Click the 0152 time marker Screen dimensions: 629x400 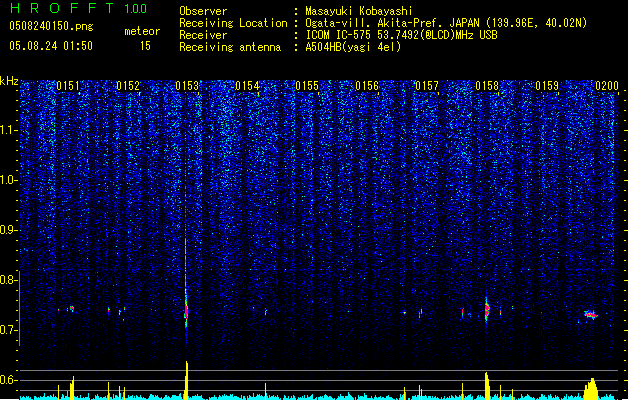point(128,85)
